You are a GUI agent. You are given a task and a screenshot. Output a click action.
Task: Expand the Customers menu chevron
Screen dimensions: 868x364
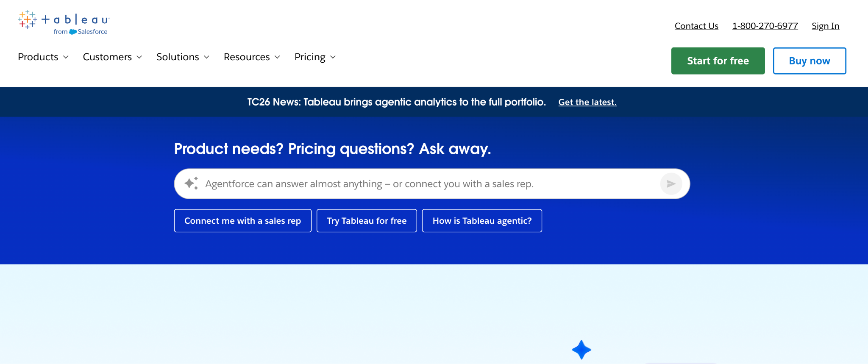click(139, 57)
